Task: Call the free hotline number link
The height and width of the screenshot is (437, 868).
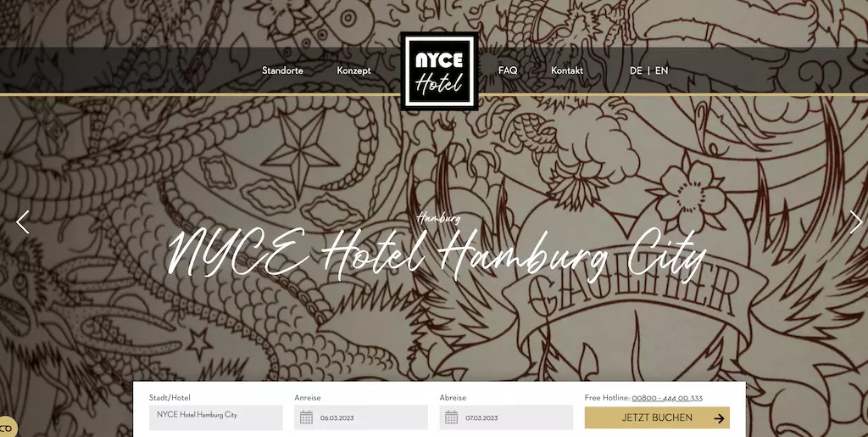Action: (x=667, y=398)
